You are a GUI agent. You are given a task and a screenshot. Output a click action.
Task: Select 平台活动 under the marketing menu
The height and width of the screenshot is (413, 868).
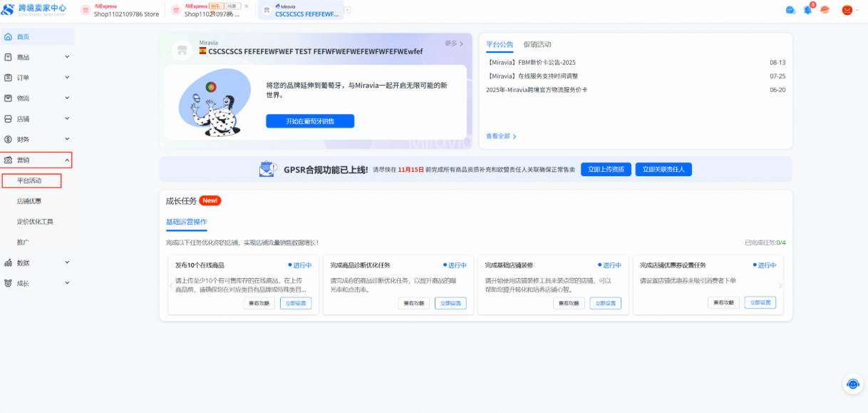point(29,180)
